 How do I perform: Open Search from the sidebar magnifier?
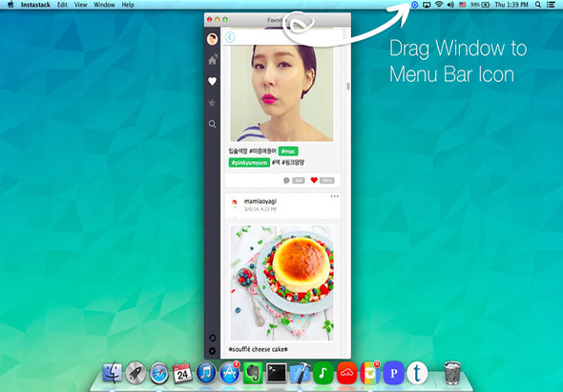coord(212,124)
